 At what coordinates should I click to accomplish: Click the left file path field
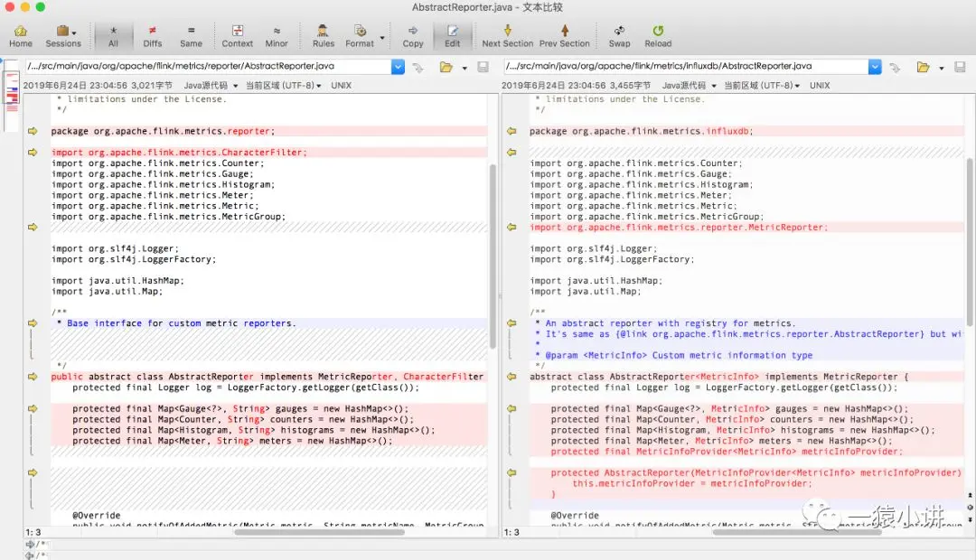208,66
